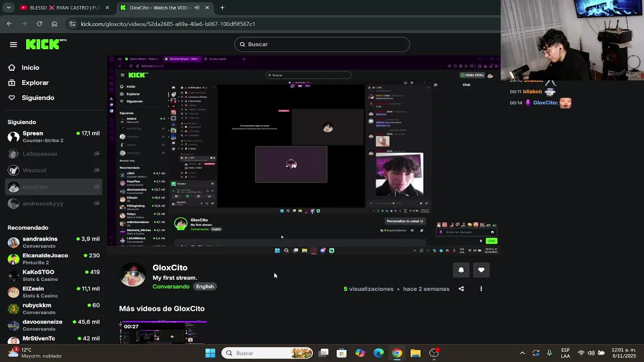Click the Kick Buscar search field
This screenshot has width=644, height=362.
[x=322, y=44]
